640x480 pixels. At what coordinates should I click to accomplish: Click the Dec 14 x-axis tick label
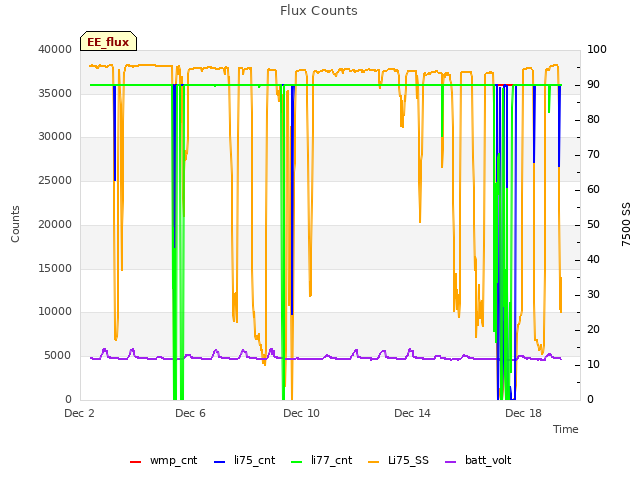tap(412, 413)
